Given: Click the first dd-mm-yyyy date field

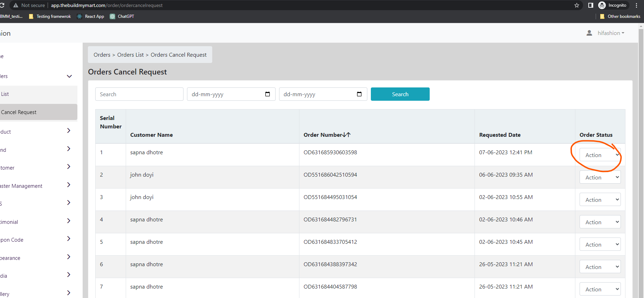Looking at the screenshot, I should coord(231,94).
